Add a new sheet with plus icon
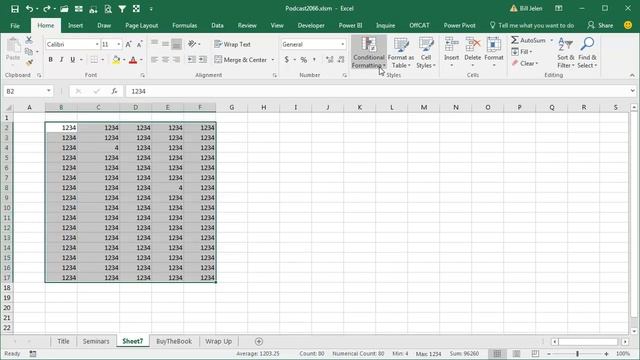This screenshot has height=360, width=640. (x=259, y=341)
